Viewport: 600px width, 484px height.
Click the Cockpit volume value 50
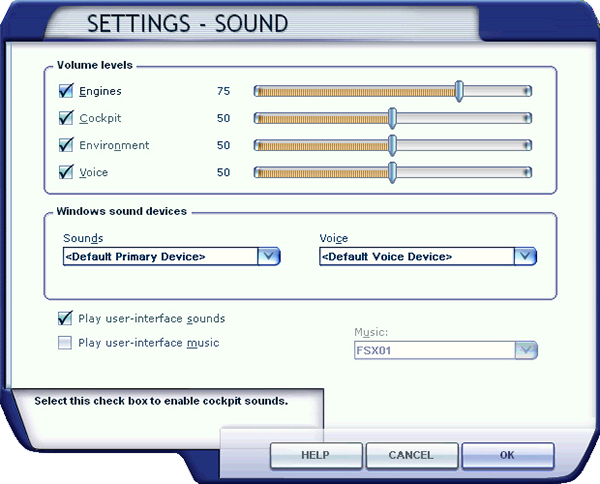(x=223, y=118)
